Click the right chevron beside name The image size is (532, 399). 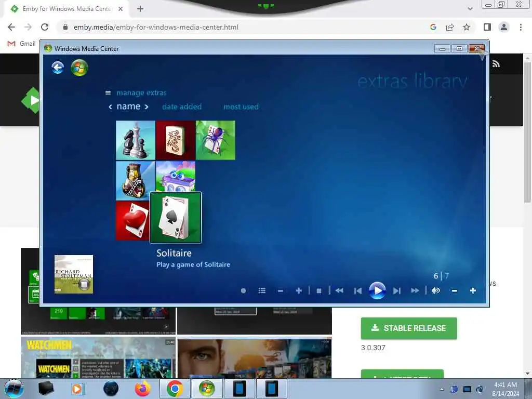pyautogui.click(x=146, y=107)
